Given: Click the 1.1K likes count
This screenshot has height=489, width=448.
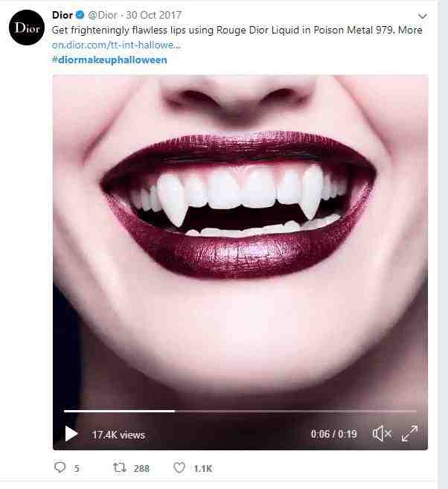Looking at the screenshot, I should (203, 468).
